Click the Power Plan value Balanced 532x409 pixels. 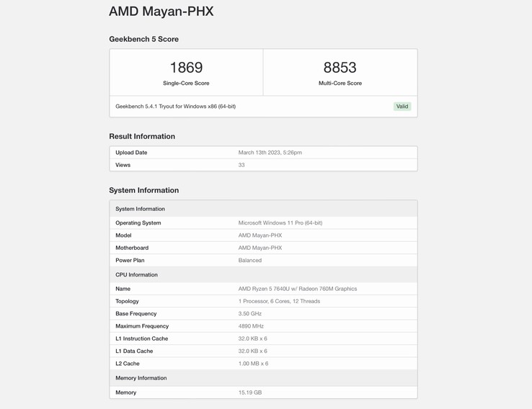click(x=249, y=261)
